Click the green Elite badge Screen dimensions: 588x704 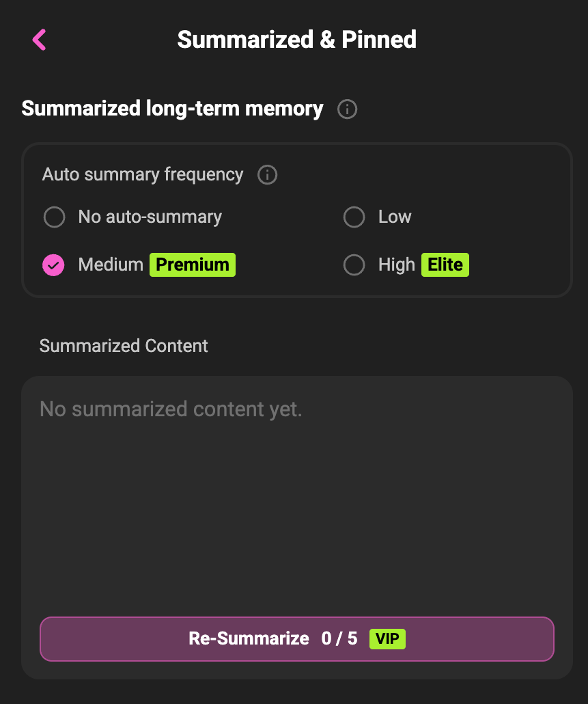tap(445, 265)
